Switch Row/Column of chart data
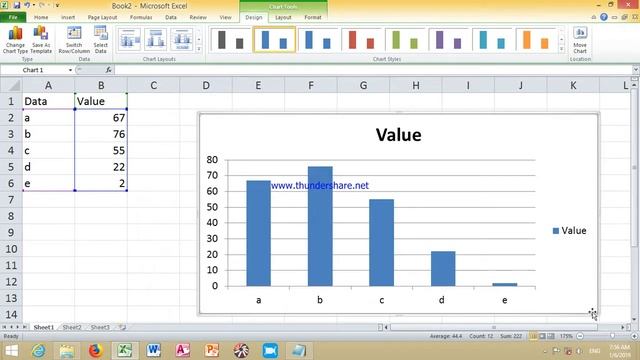640x360 pixels. click(74, 40)
